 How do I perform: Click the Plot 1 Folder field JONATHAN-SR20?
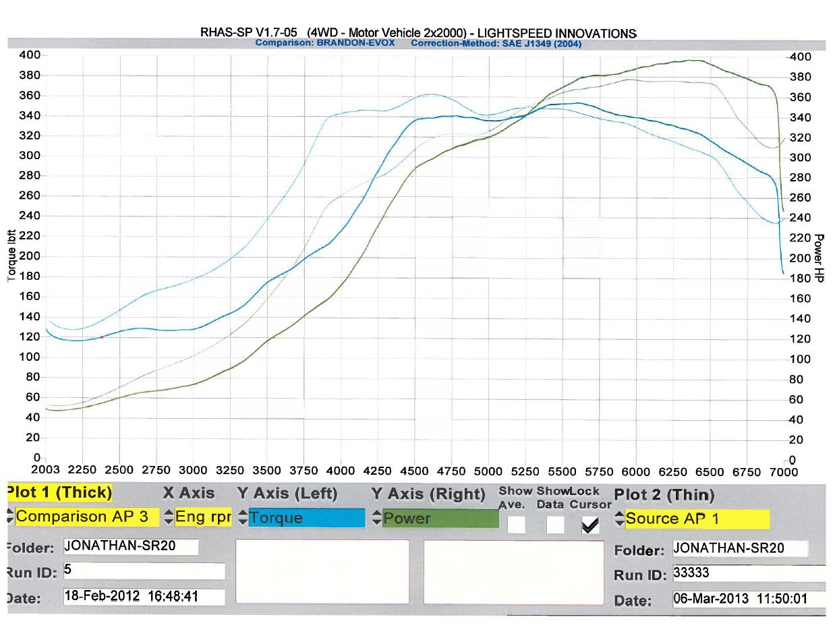pyautogui.click(x=131, y=546)
